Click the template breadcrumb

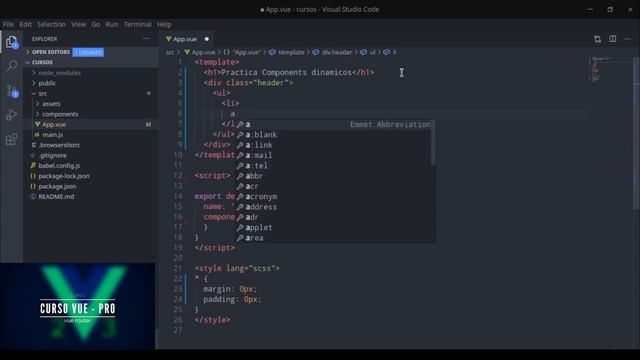287,52
